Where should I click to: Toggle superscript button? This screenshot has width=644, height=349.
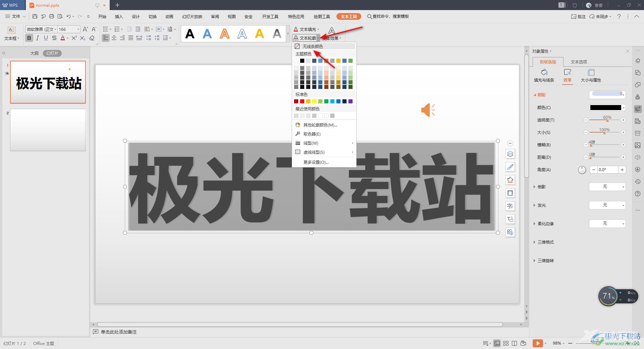click(74, 38)
